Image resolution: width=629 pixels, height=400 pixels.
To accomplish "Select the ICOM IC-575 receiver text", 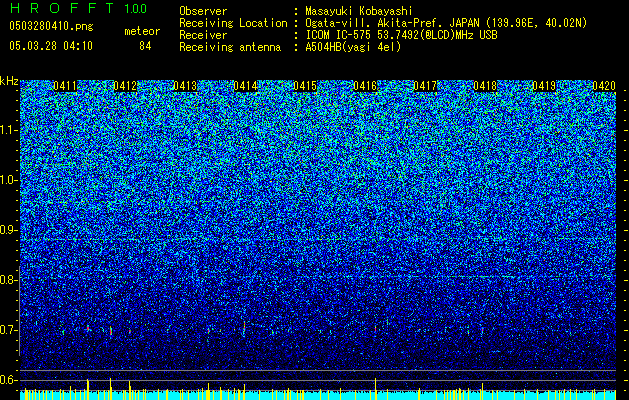I will pos(401,35).
